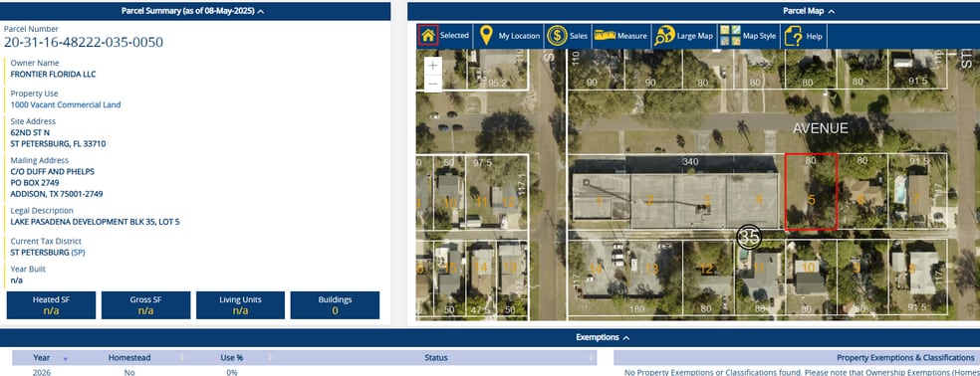Image resolution: width=980 pixels, height=376 pixels.
Task: Click the Map Style toolbar label
Action: 759,36
